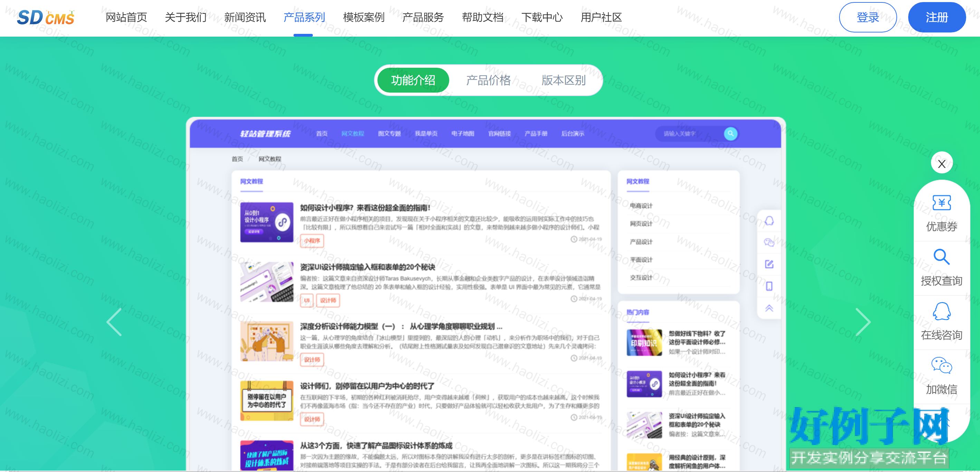This screenshot has height=472, width=980.
Task: Click the 小程序 tag
Action: coord(311,240)
